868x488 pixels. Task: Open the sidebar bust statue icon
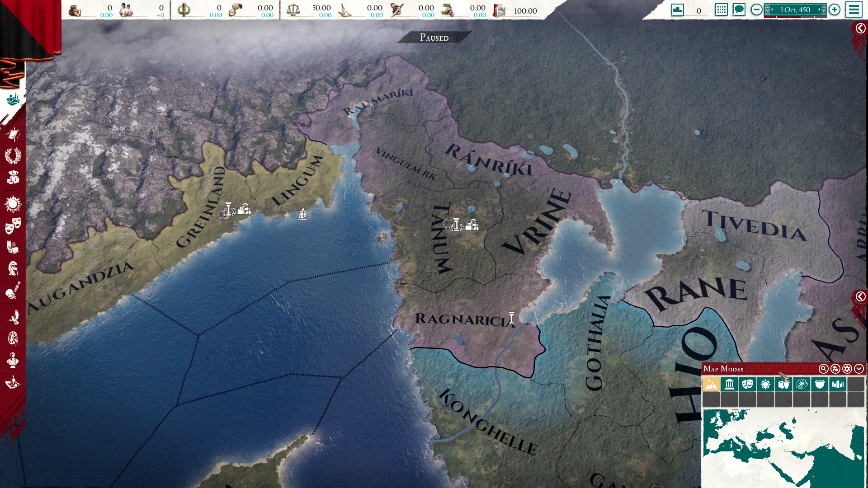(13, 360)
